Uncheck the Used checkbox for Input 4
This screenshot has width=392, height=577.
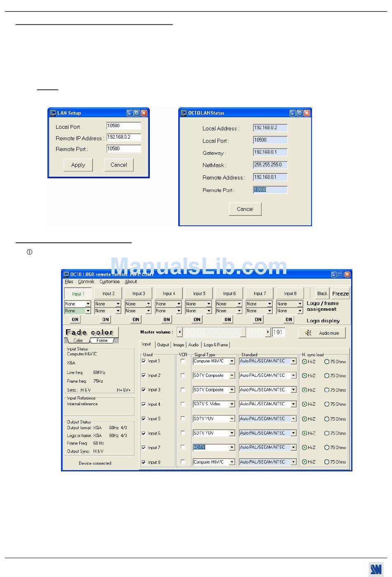(x=144, y=404)
